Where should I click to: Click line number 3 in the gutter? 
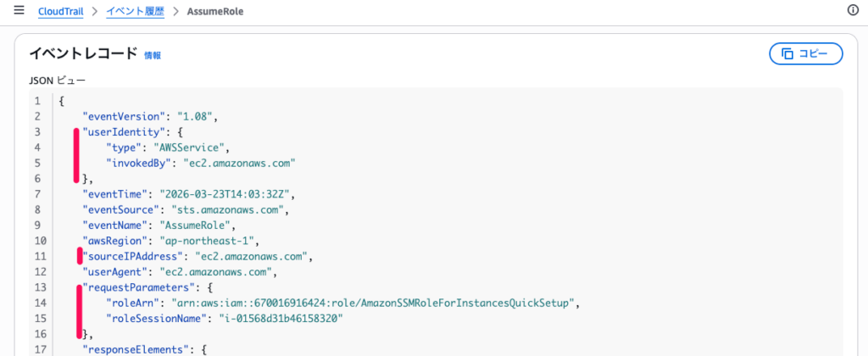pyautogui.click(x=37, y=131)
